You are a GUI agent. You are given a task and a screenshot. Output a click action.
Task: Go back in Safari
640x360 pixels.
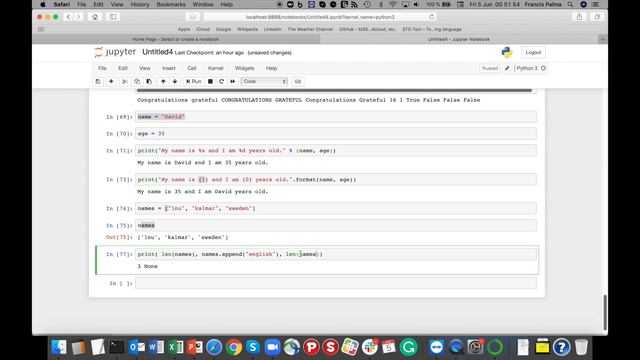[x=69, y=17]
